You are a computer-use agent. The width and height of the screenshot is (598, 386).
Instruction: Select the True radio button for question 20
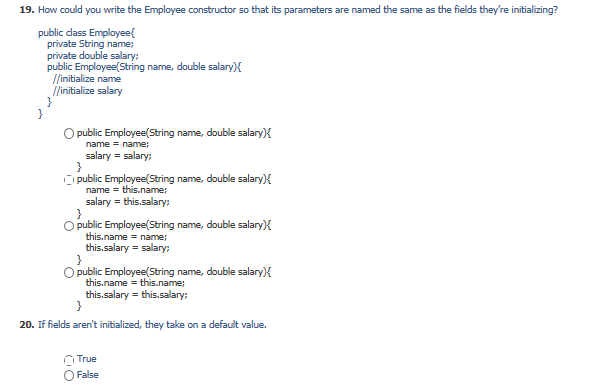click(69, 360)
